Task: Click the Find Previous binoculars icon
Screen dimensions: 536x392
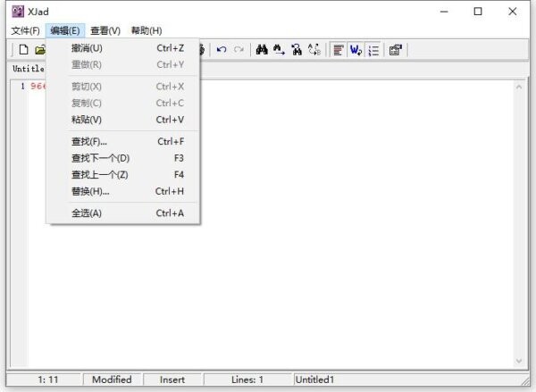Action: pos(297,50)
